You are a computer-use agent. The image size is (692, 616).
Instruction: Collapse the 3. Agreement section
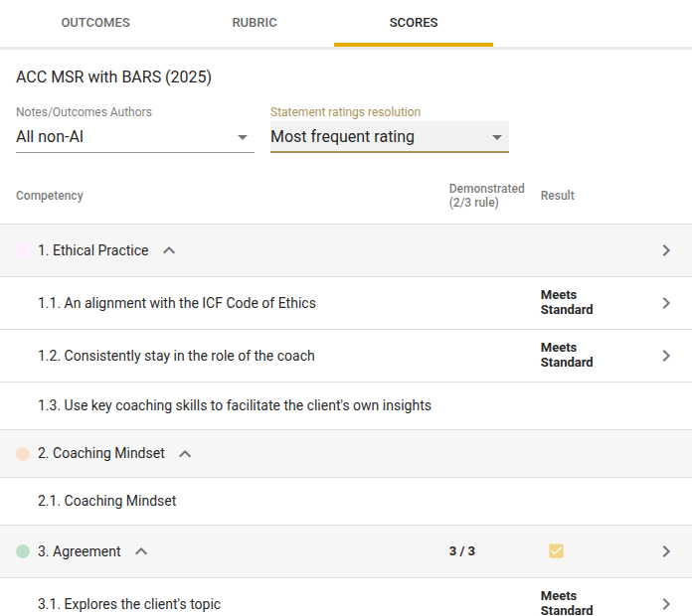click(x=141, y=551)
